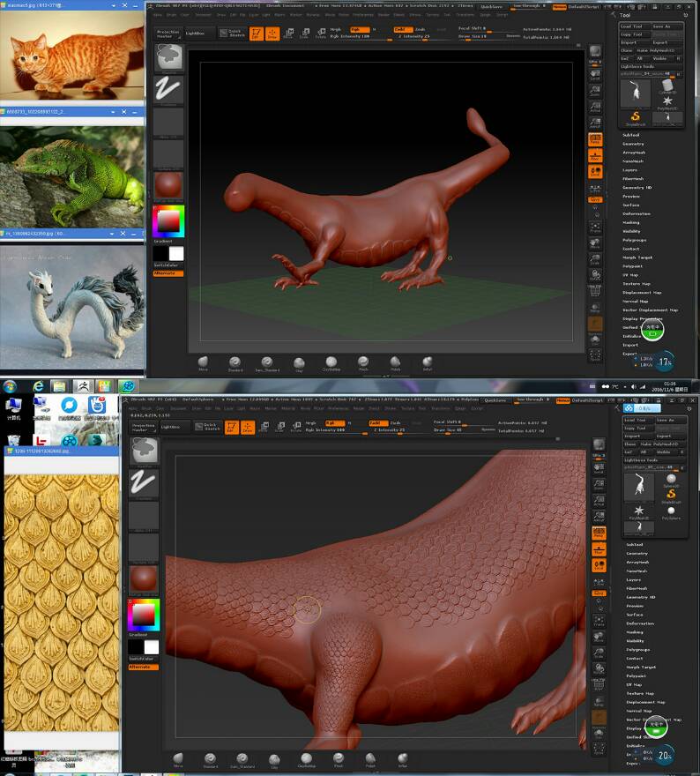Click the orange cat reference image
The image size is (700, 776).
click(71, 55)
